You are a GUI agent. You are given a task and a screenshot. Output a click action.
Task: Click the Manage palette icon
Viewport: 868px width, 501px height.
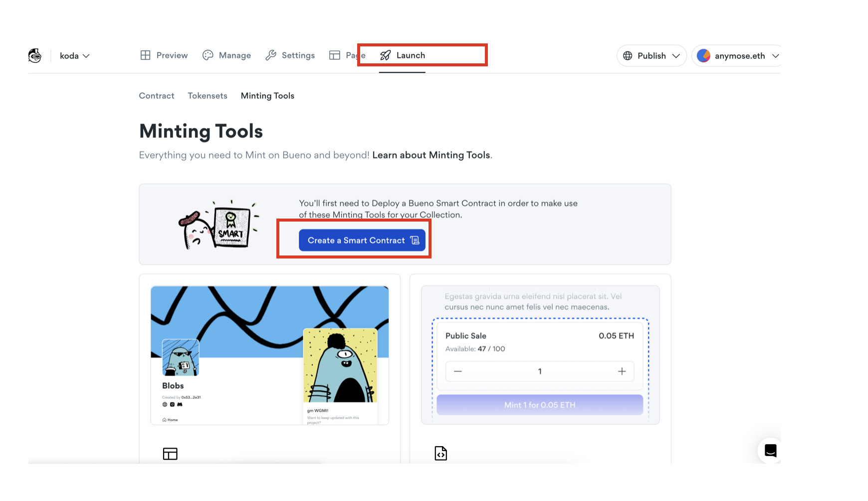(x=208, y=55)
